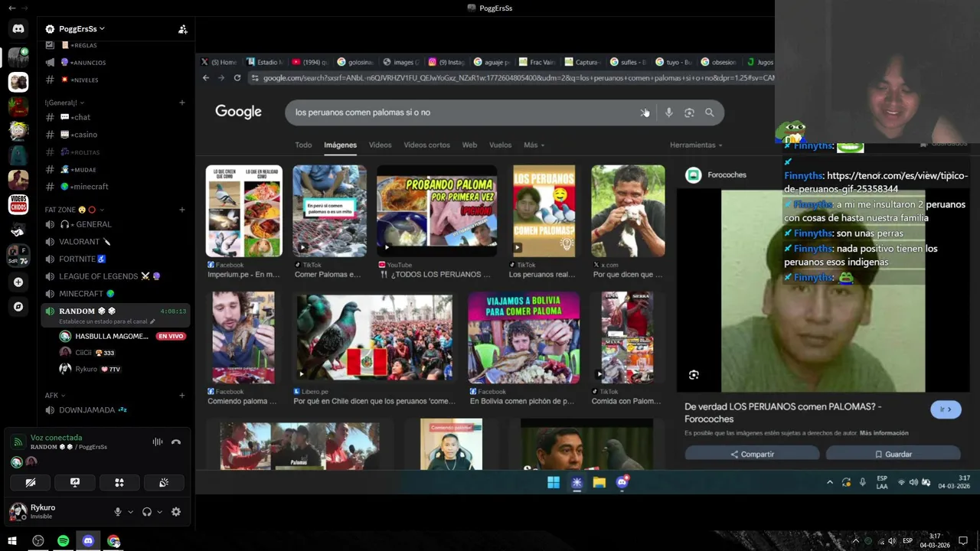The image size is (980, 551).
Task: Click Google search query input field
Action: pos(463,112)
